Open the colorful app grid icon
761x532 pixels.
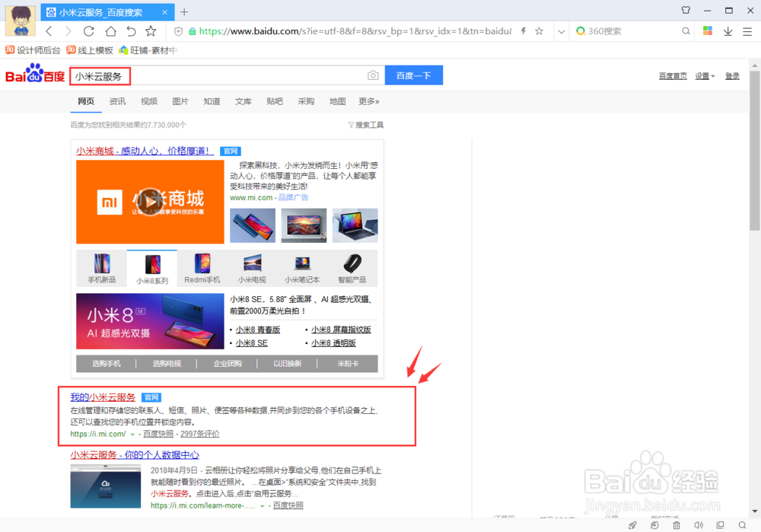pos(708,31)
